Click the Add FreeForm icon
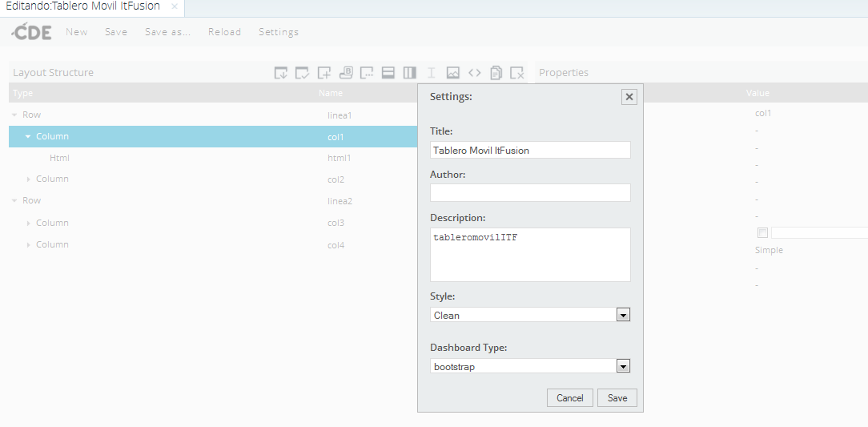Image resolution: width=868 pixels, height=427 pixels. coord(367,73)
